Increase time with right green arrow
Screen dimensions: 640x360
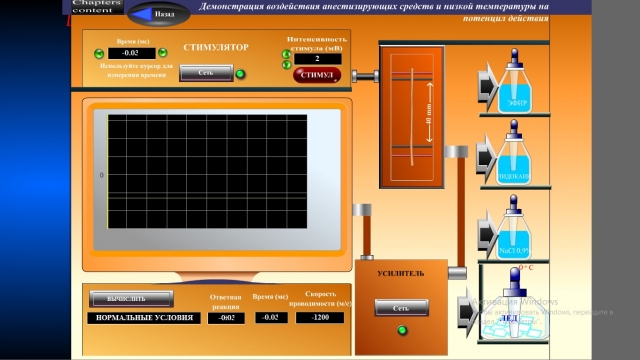click(162, 52)
